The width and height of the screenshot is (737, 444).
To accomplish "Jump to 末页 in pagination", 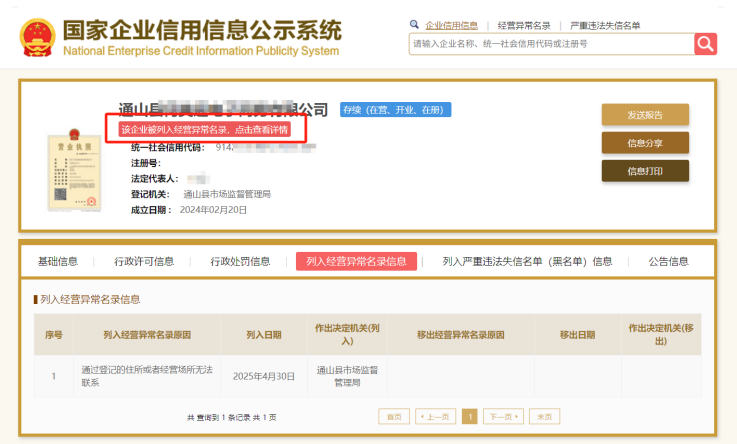I will 544,416.
